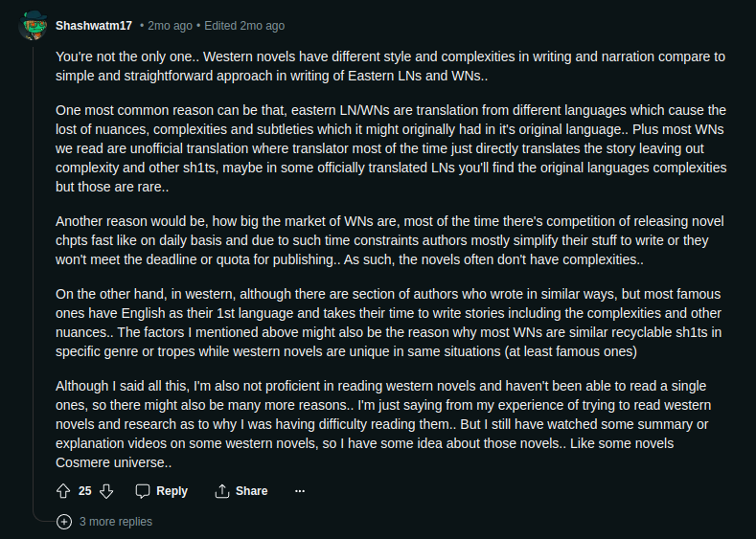756x539 pixels.
Task: Click the vote count showing 25
Action: (x=85, y=491)
